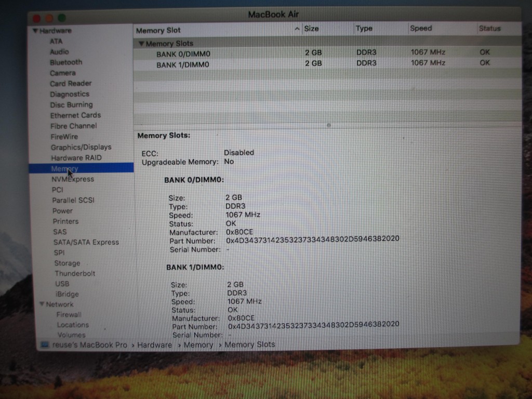The width and height of the screenshot is (532, 399).
Task: Select Diagnostics in the sidebar
Action: click(70, 94)
